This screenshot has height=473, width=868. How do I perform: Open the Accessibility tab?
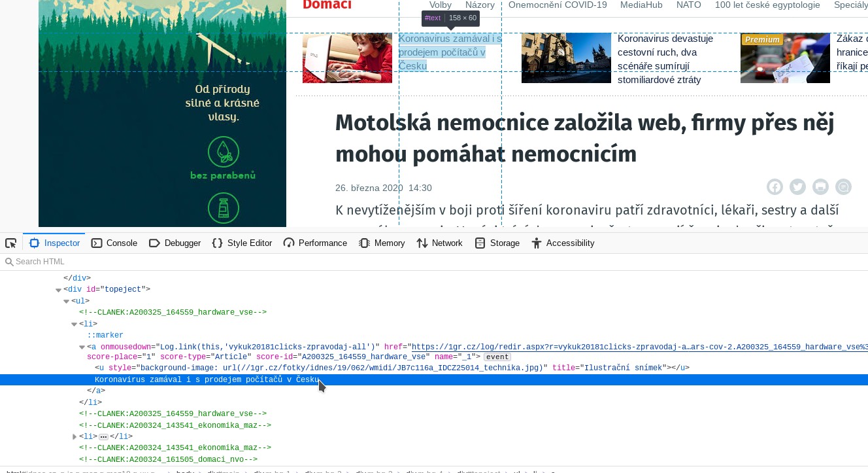coord(563,243)
